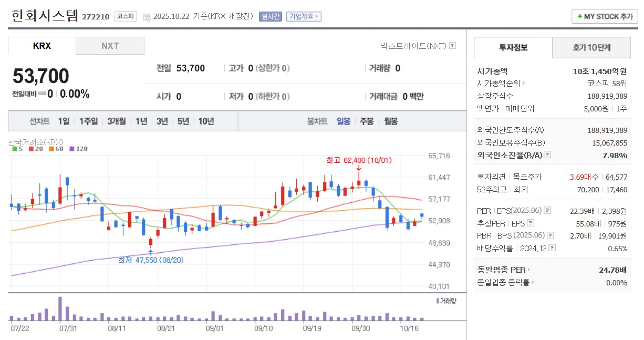Click the 투자의견 label
The image size is (644, 340).
491,177
